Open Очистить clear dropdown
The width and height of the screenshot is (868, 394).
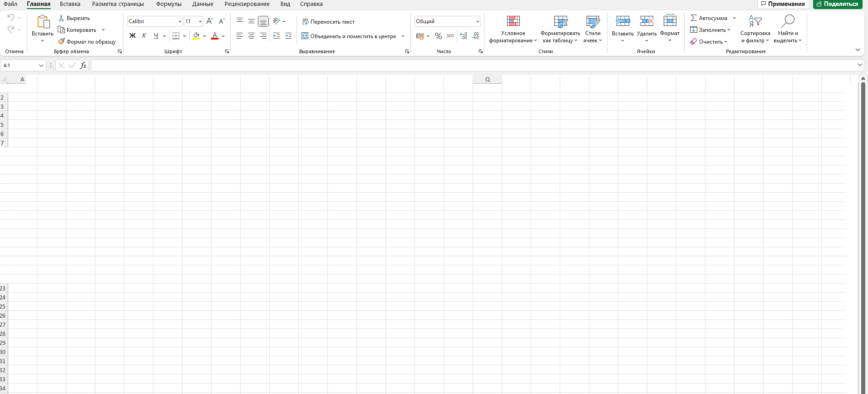click(709, 42)
